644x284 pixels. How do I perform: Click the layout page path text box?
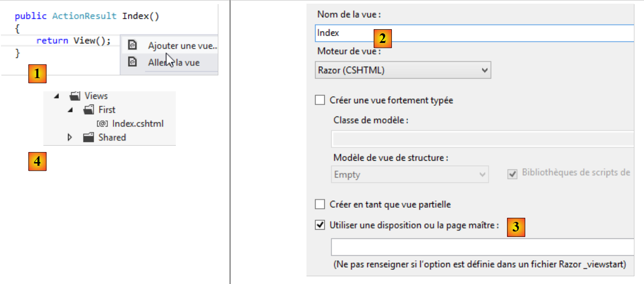(x=482, y=247)
